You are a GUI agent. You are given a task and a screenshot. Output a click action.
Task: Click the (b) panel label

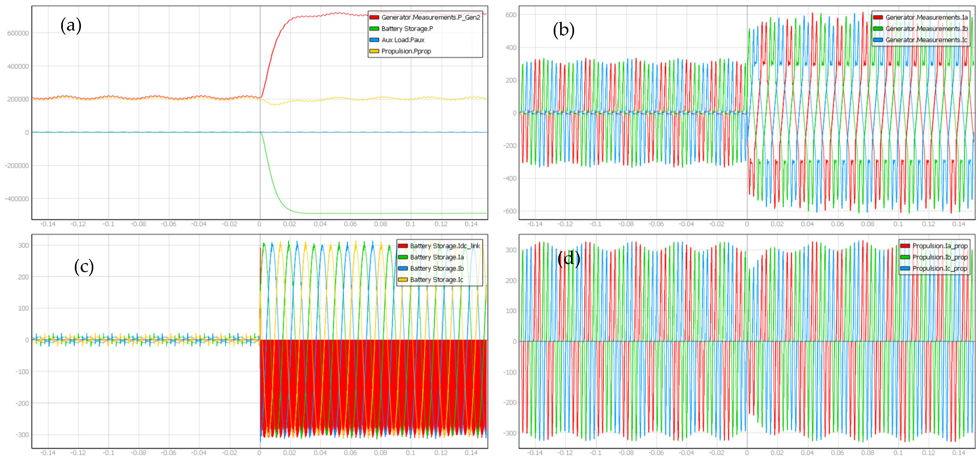click(x=563, y=30)
